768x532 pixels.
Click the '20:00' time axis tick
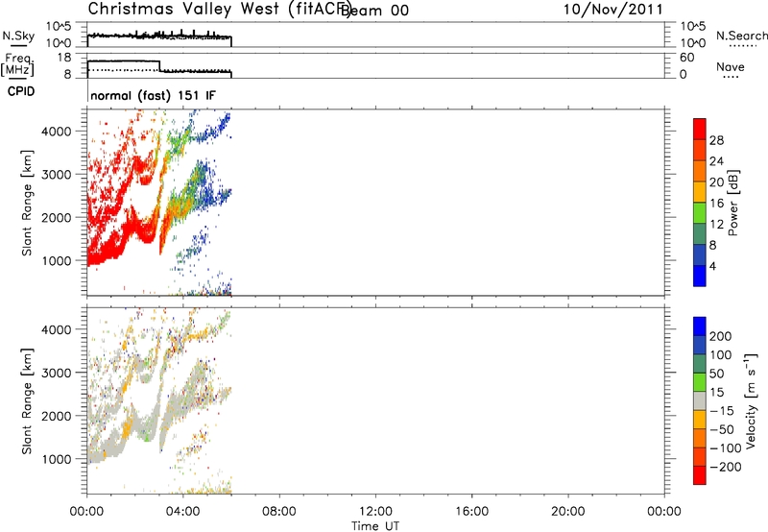[567, 512]
